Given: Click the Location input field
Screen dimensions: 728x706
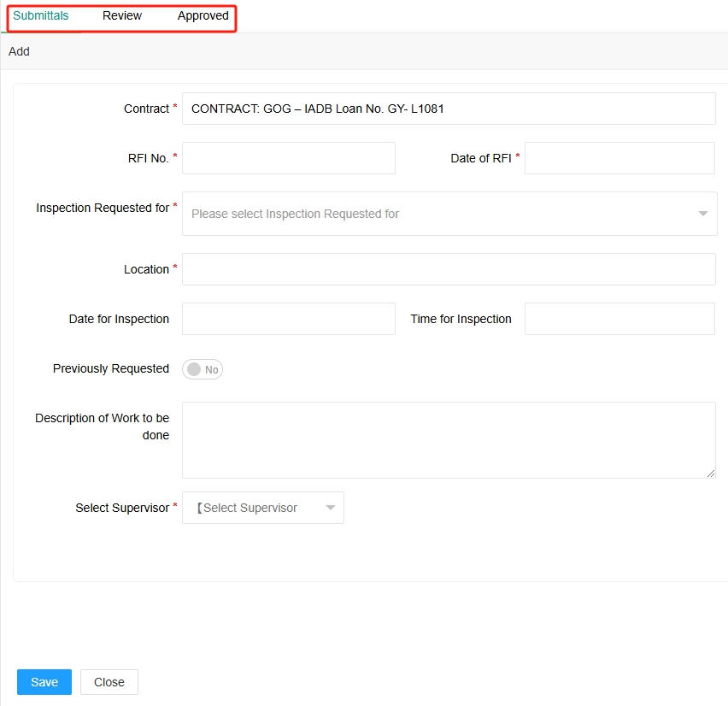Looking at the screenshot, I should coord(449,269).
